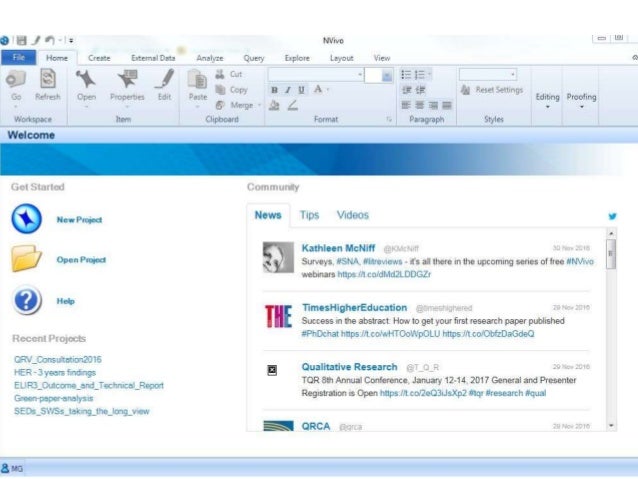Center align text
638x479 pixels.
click(420, 105)
